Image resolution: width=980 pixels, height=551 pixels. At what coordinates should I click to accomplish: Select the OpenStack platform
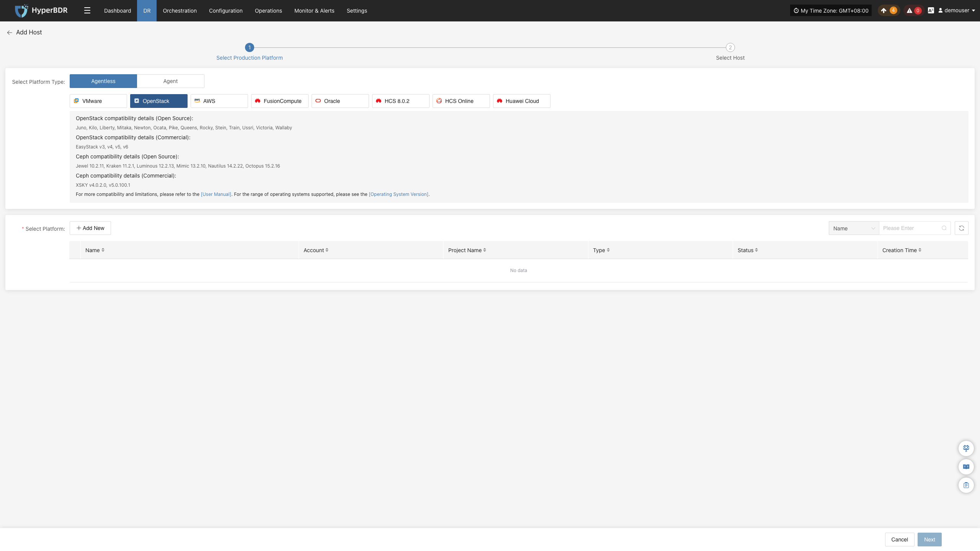[159, 101]
